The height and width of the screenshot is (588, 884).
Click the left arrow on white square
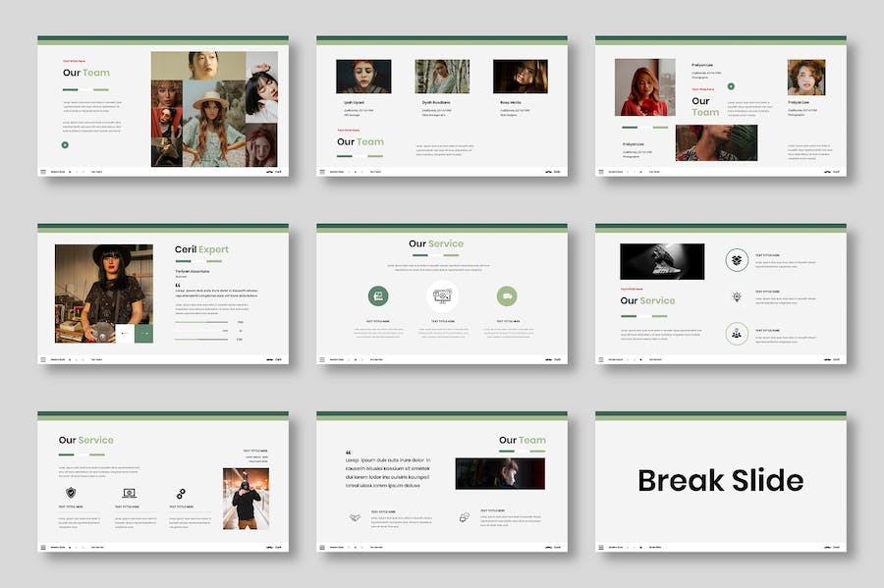click(125, 334)
